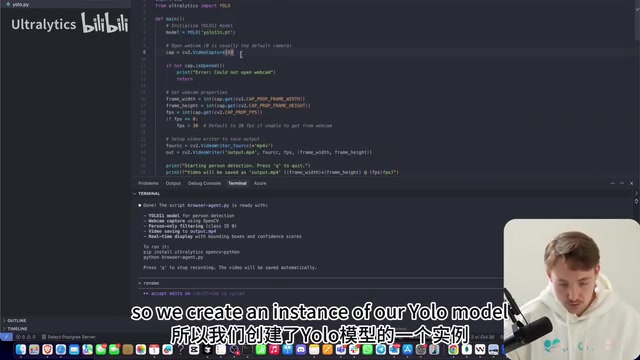
Task: Switch to the Output panel tab
Action: (x=173, y=183)
